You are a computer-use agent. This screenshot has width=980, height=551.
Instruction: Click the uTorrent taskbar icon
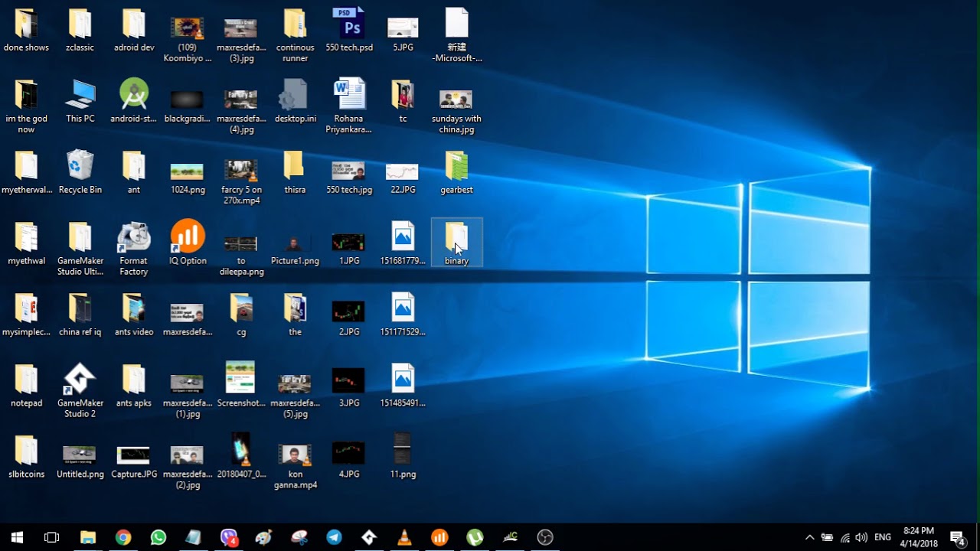pyautogui.click(x=475, y=537)
